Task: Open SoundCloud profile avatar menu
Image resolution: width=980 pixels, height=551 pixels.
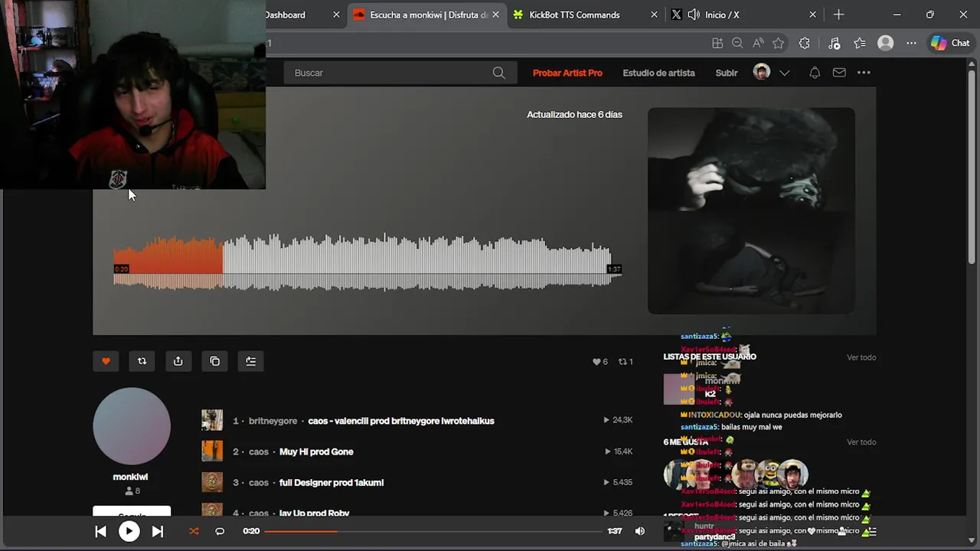Action: tap(762, 72)
